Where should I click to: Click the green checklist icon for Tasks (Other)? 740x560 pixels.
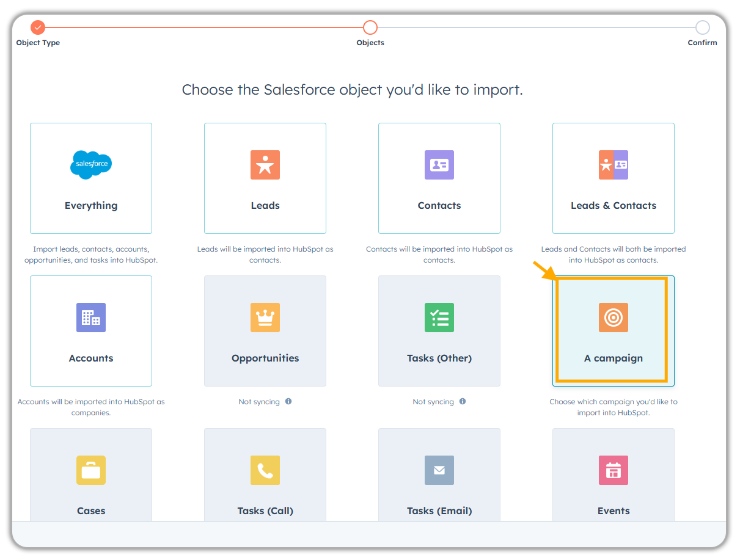point(439,317)
